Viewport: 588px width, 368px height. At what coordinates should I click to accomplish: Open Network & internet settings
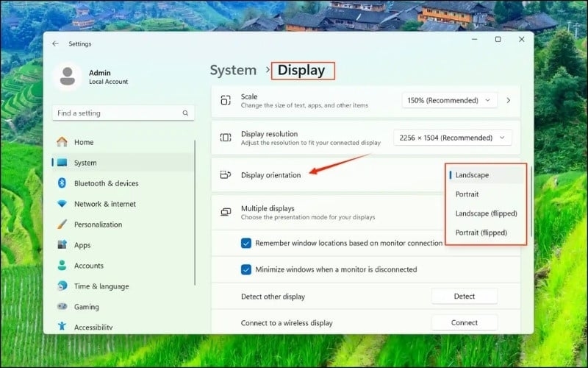104,204
